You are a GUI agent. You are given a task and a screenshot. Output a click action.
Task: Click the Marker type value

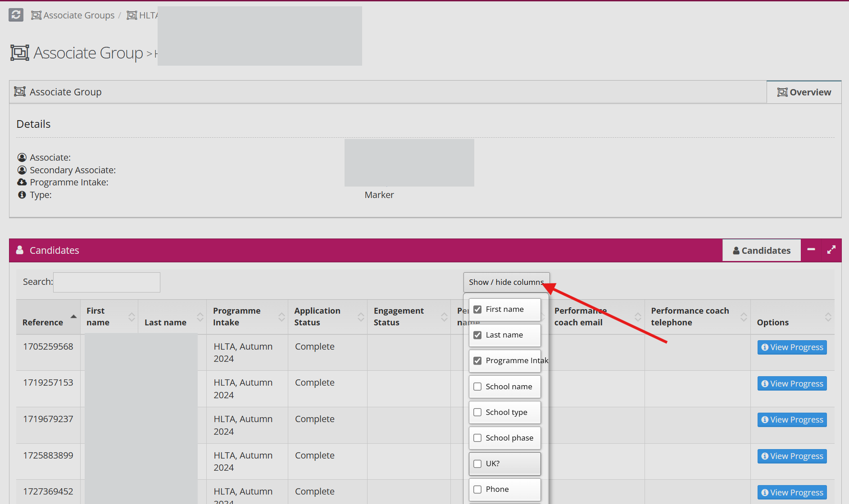pyautogui.click(x=379, y=195)
